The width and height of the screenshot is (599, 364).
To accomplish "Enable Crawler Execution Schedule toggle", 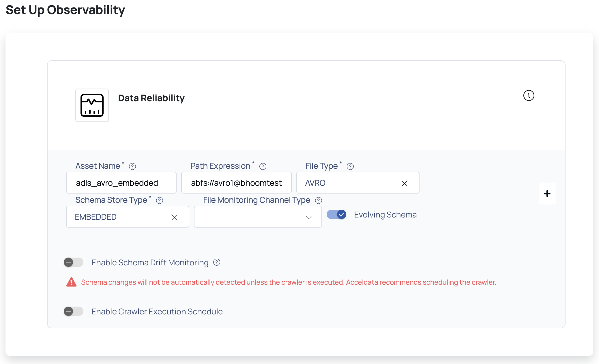I will pyautogui.click(x=73, y=311).
